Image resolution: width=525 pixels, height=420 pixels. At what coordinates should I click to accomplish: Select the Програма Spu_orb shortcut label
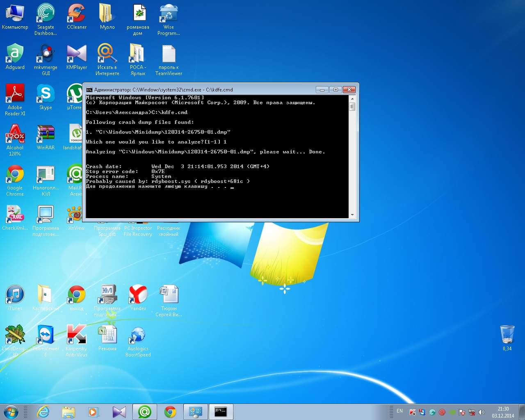coord(107,231)
